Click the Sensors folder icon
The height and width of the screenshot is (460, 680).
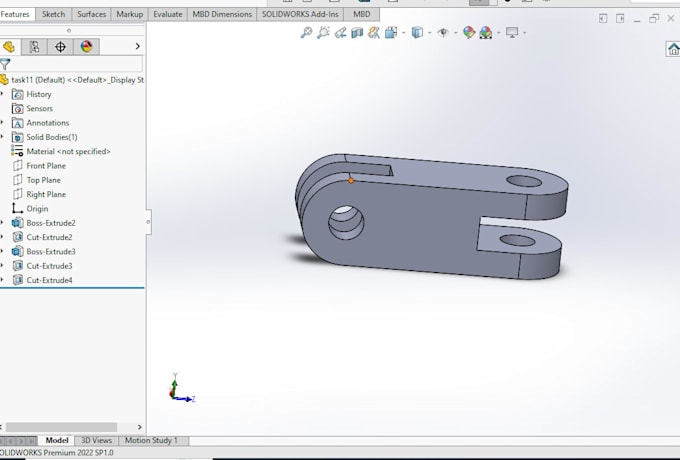pos(17,108)
